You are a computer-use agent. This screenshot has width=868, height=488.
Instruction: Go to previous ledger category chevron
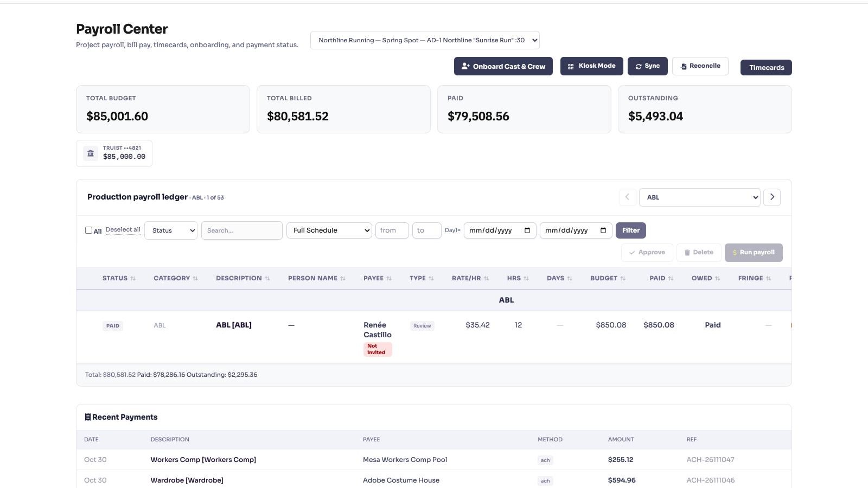coord(628,197)
